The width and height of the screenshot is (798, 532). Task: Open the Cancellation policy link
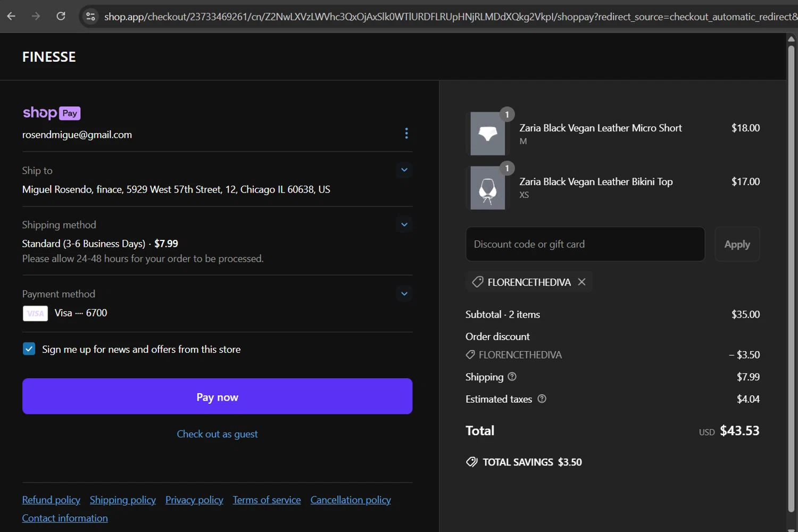(351, 500)
